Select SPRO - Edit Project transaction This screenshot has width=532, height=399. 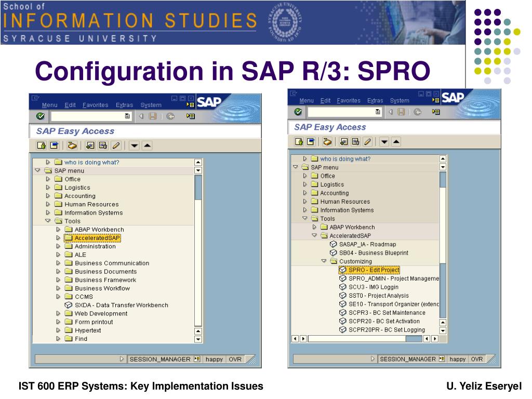pyautogui.click(x=369, y=270)
